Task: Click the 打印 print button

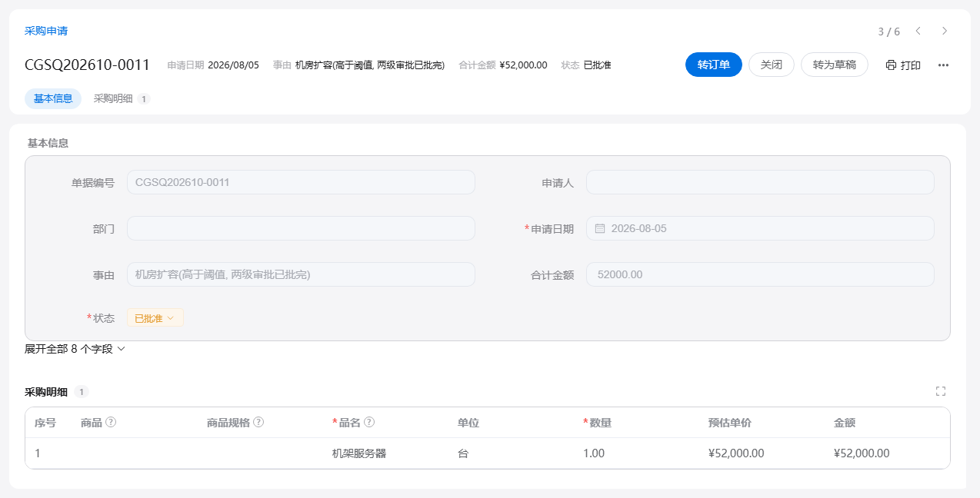Action: [903, 65]
